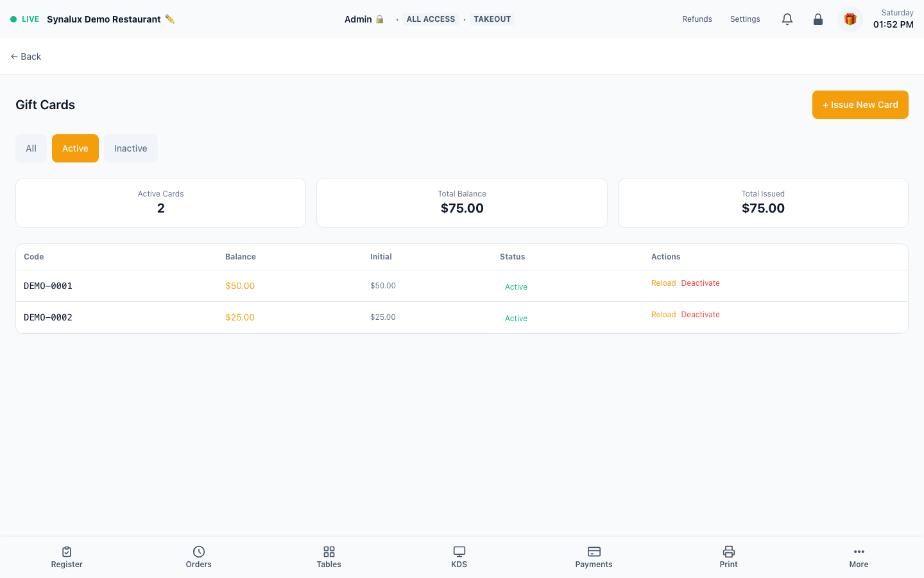The image size is (924, 578).
Task: Open the More menu
Action: (859, 557)
